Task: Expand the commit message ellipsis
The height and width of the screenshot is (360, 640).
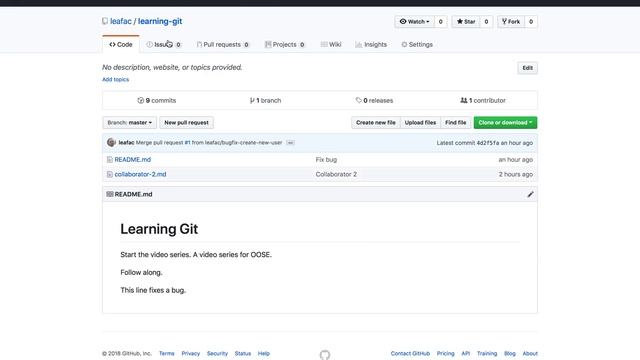Action: tap(290, 142)
